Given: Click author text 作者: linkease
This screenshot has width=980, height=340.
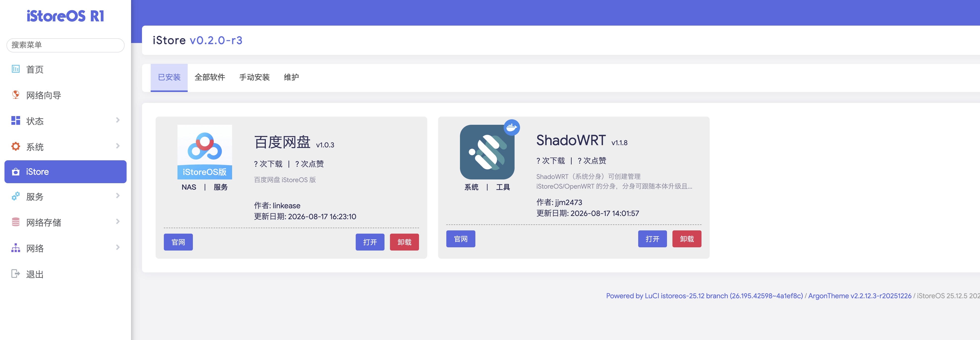Looking at the screenshot, I should coord(277,206).
